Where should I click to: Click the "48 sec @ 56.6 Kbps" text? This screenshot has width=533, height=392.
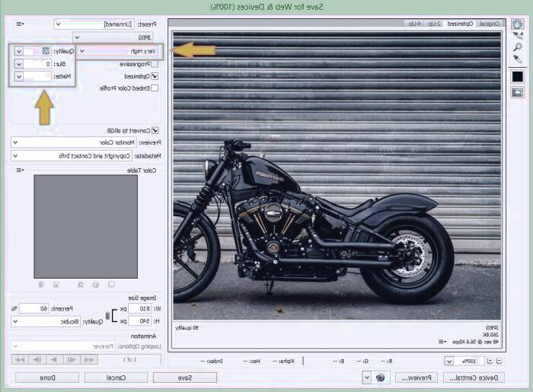(476, 342)
